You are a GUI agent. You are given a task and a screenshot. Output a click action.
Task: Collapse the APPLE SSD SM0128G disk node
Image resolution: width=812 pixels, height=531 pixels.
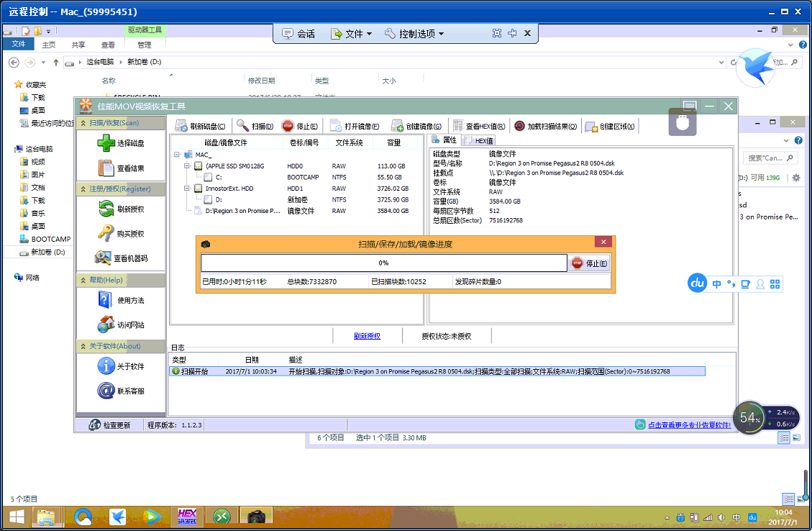point(187,166)
